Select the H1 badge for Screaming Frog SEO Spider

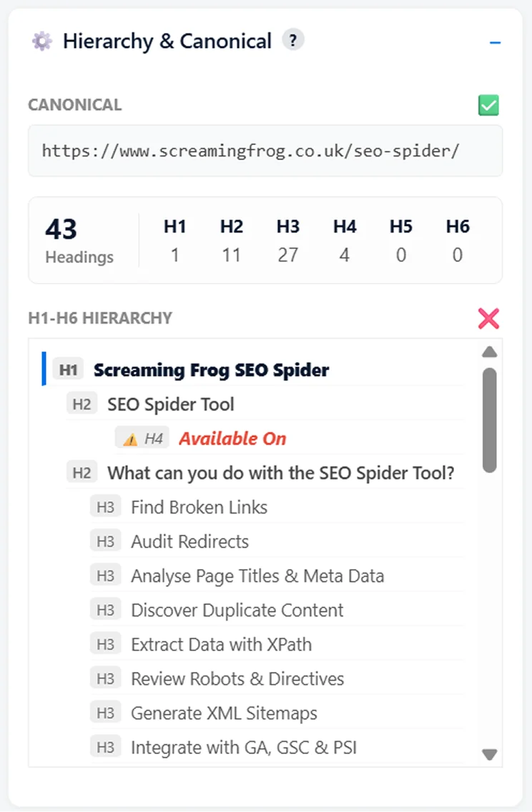(69, 370)
